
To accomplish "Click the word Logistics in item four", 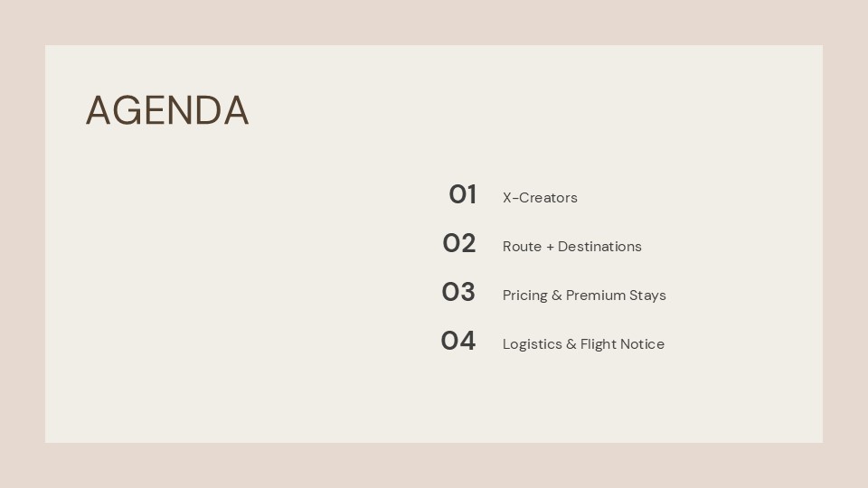I will tap(532, 344).
